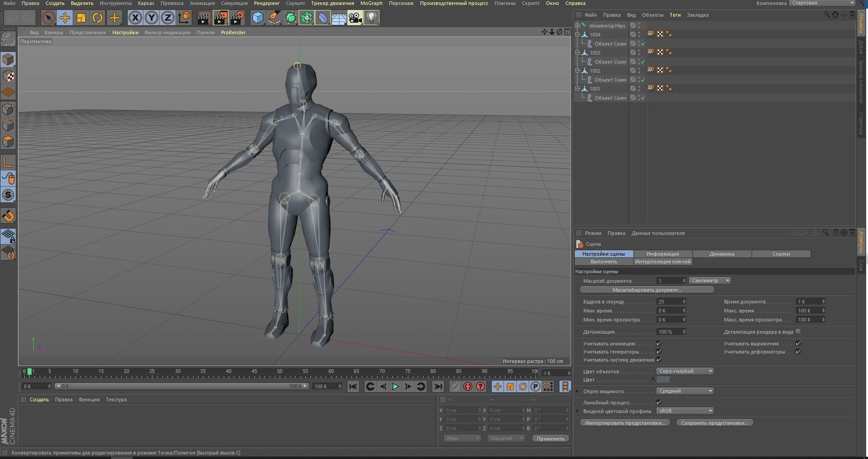Click the Кадров в секунду field

click(x=671, y=302)
